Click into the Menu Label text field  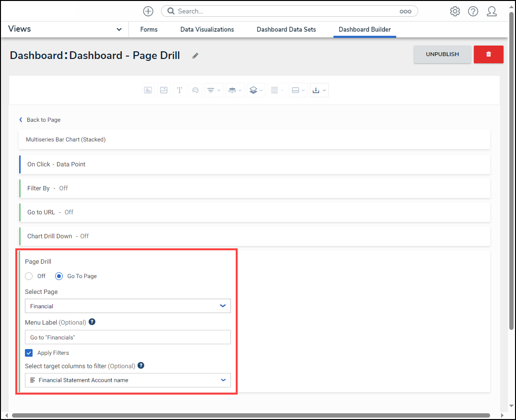pyautogui.click(x=127, y=337)
